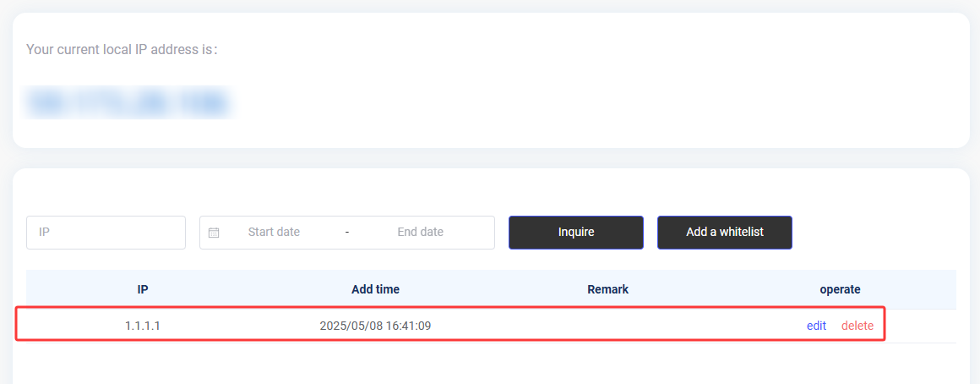Click the dash separator between date fields
This screenshot has width=980, height=384.
coord(347,233)
